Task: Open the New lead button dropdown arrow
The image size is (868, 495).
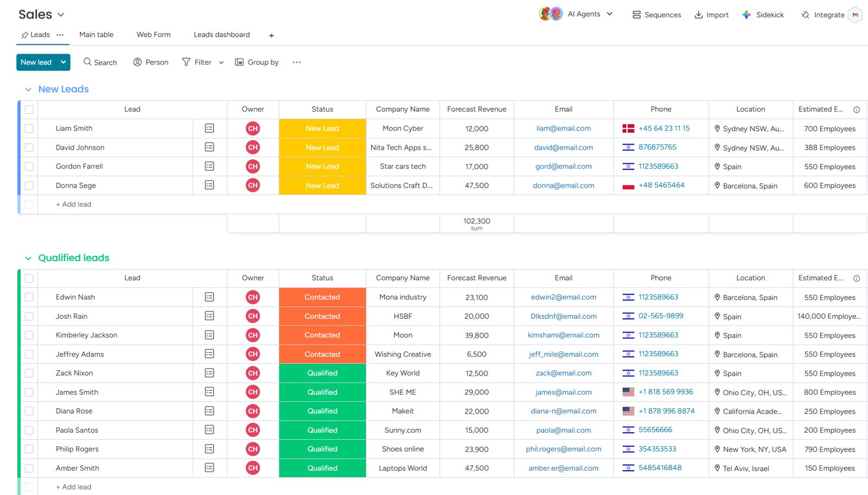Action: pos(63,62)
